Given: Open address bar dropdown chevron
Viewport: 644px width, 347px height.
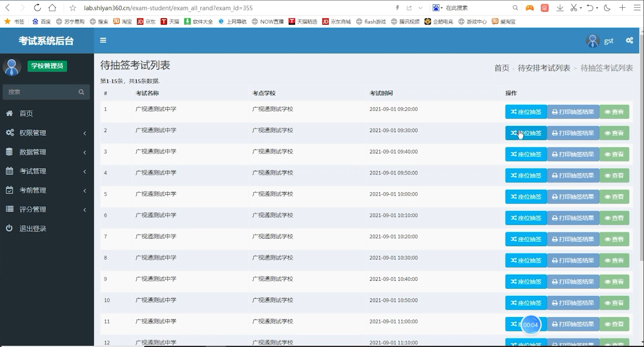Looking at the screenshot, I should pos(420,8).
